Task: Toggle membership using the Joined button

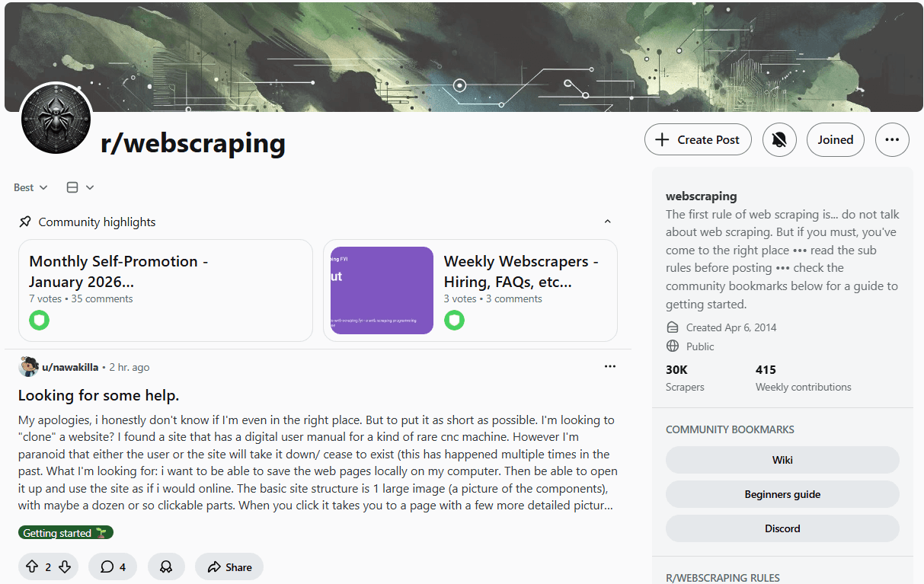Action: [x=836, y=139]
